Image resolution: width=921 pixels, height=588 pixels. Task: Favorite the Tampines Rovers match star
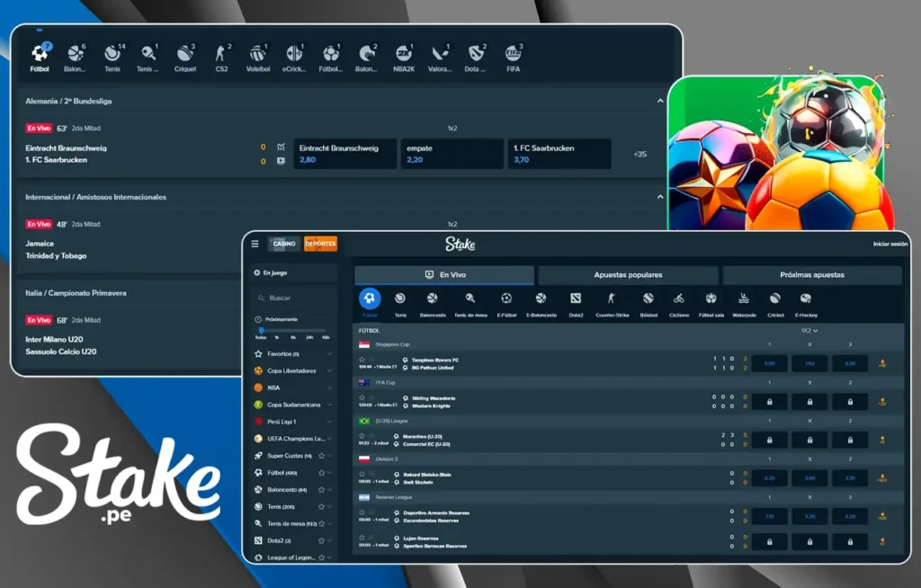[362, 360]
